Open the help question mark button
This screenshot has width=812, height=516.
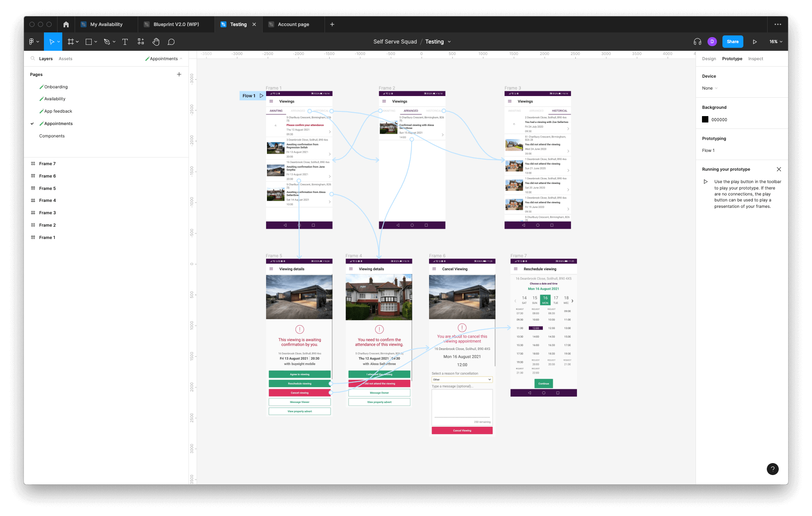772,469
